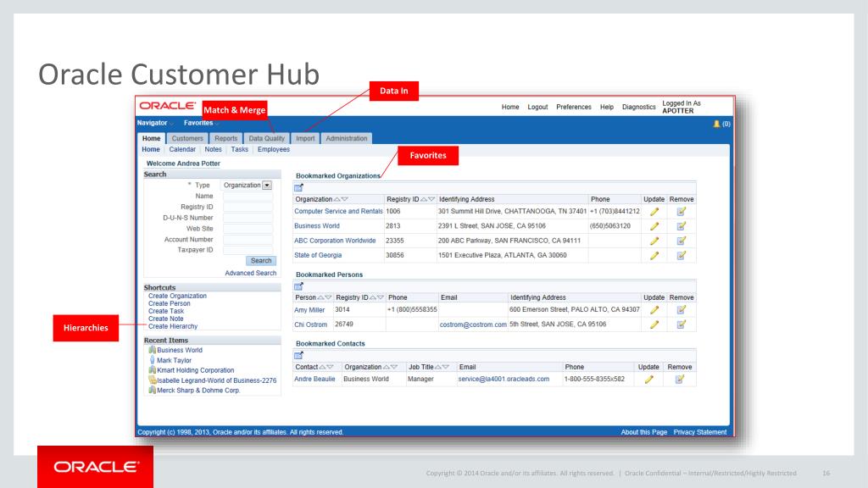This screenshot has height=488, width=868.
Task: Remove ABC Corporation Worldwide bookmark icon
Action: tap(682, 241)
